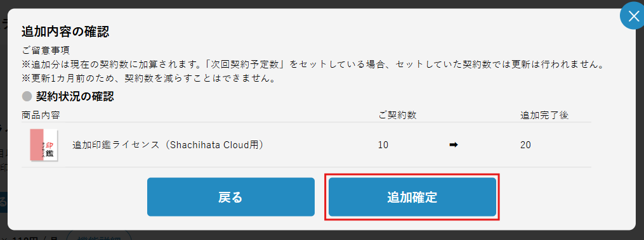The width and height of the screenshot is (644, 240).
Task: Click the 商品内容 column header
Action: click(41, 115)
